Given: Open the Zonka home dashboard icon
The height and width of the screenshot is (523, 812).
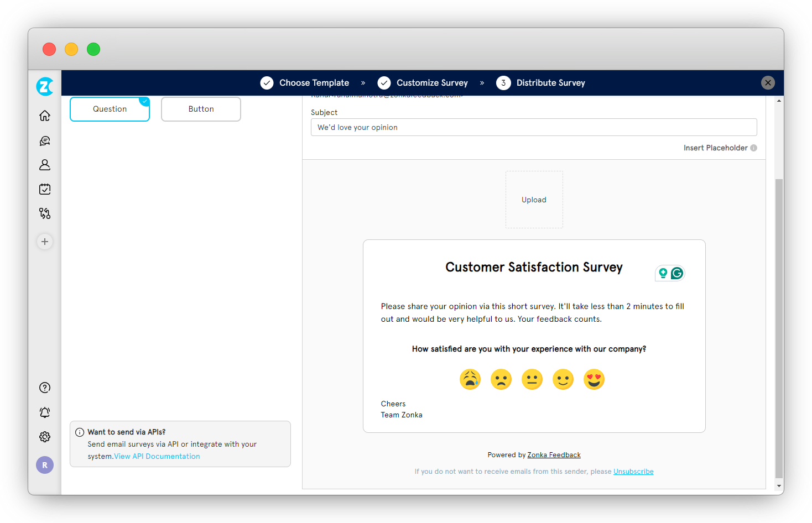Looking at the screenshot, I should tap(44, 116).
